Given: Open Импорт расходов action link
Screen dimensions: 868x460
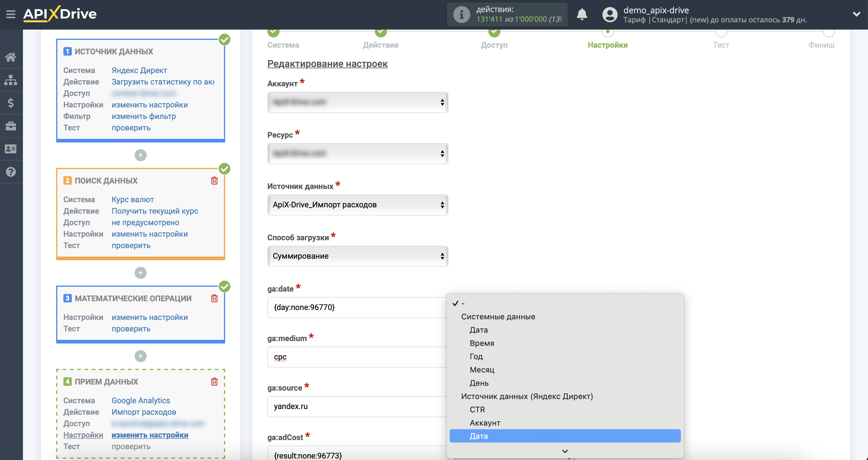Looking at the screenshot, I should point(144,412).
